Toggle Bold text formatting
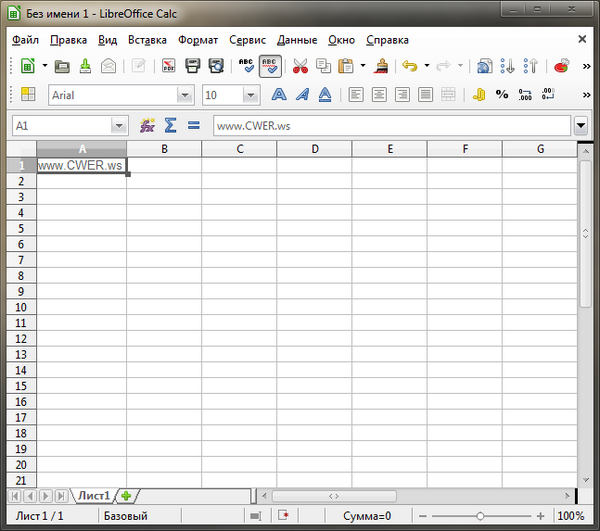This screenshot has width=600, height=531. point(279,95)
